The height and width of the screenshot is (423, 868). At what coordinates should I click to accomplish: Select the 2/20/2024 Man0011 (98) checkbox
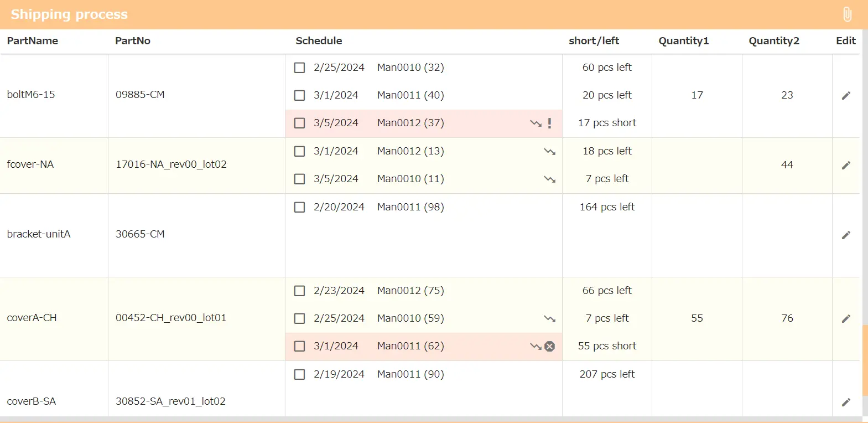(300, 208)
